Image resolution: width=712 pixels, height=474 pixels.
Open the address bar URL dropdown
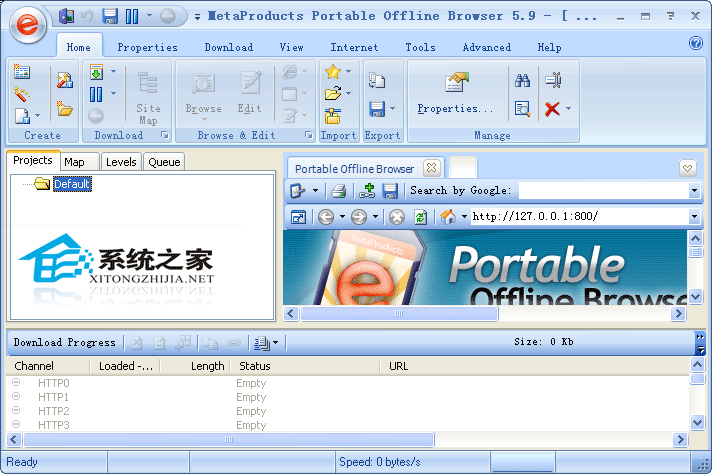point(694,217)
